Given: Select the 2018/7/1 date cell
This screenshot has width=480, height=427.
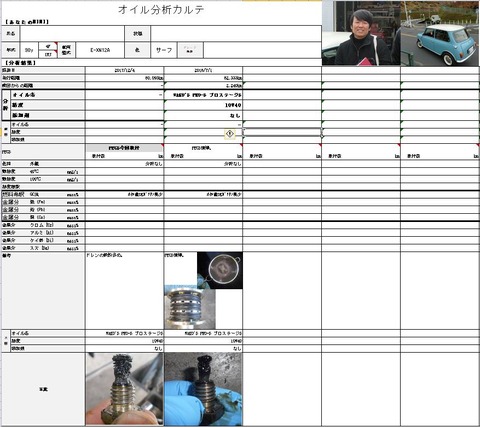Looking at the screenshot, I should pyautogui.click(x=203, y=71).
